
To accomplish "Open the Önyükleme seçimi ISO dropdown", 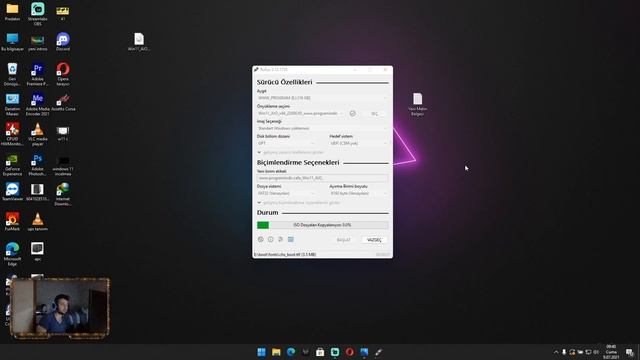I will point(301,113).
